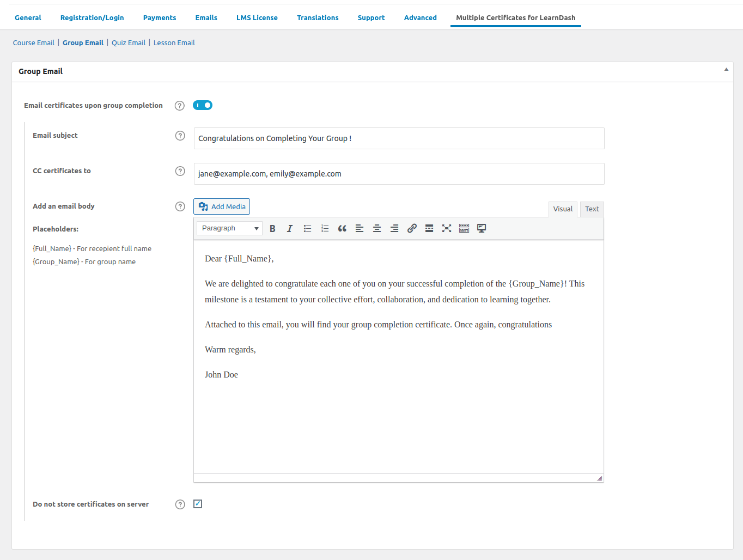Uncheck Do not store certificates on server
Screen dimensions: 743x560
[198, 504]
